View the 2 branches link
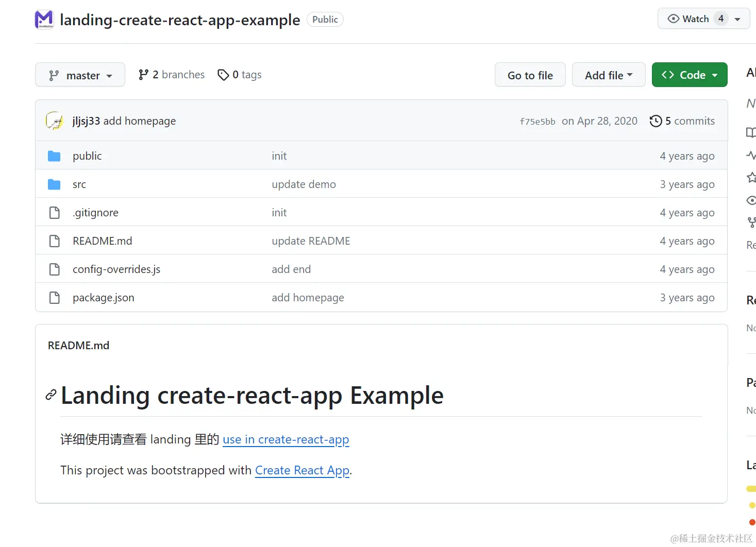 172,75
